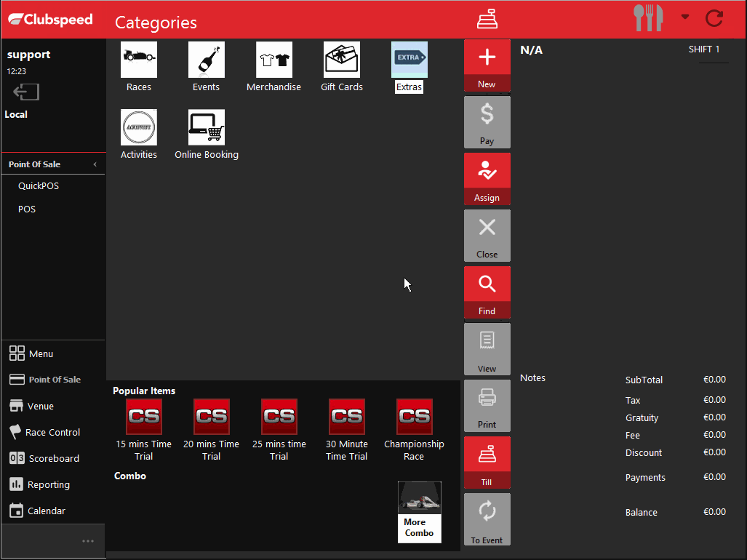Open Scoreboard in navigation
The image size is (747, 560).
pyautogui.click(x=44, y=459)
